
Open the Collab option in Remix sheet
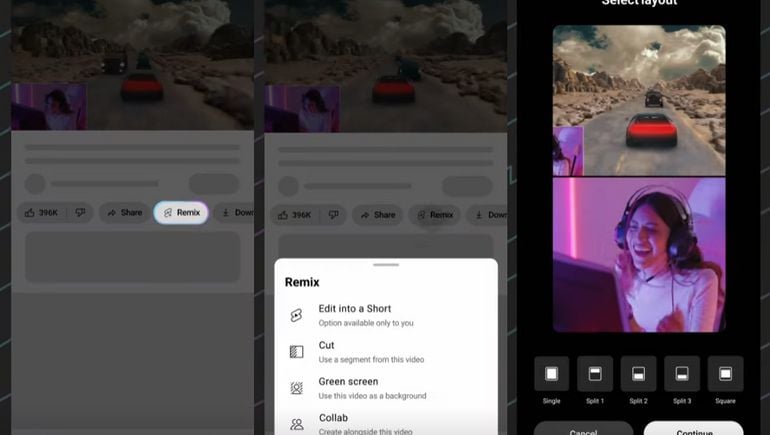pos(355,422)
